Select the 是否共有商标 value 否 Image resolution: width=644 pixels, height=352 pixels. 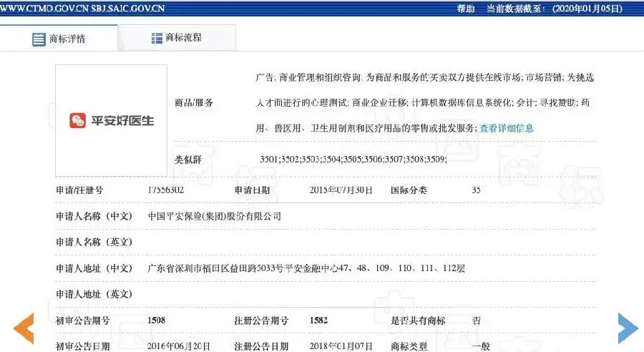477,321
